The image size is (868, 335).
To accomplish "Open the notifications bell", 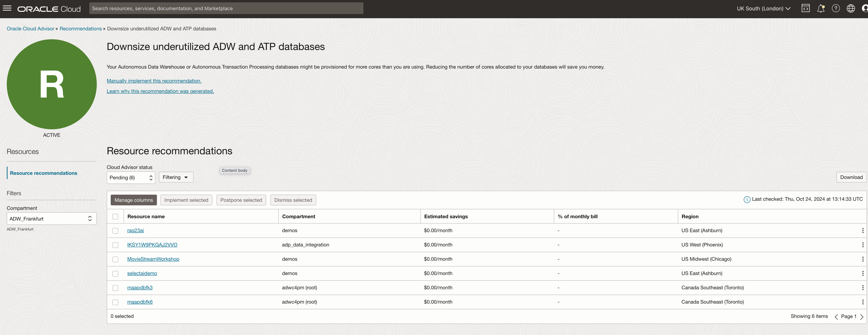I will [x=821, y=8].
